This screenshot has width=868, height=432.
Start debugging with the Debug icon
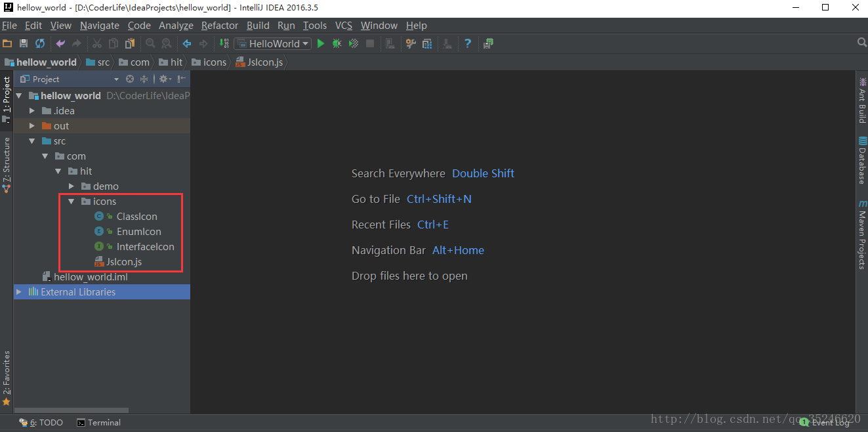[337, 43]
